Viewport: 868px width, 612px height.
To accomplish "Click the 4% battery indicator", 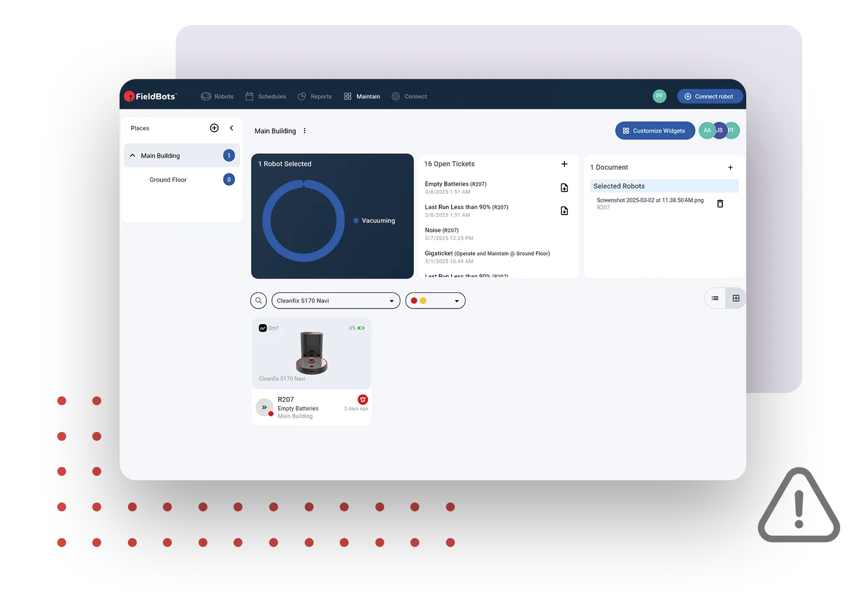I will [x=356, y=328].
